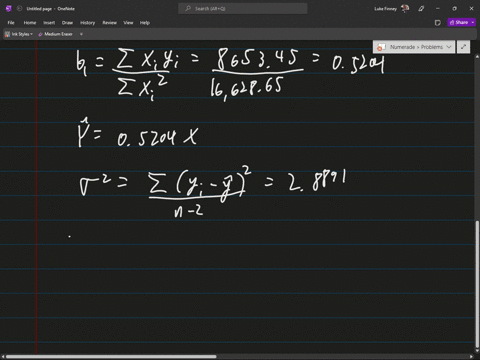Open the quick access toolbar customize arrow
Screen dimensions: 480x360
(x=81, y=34)
